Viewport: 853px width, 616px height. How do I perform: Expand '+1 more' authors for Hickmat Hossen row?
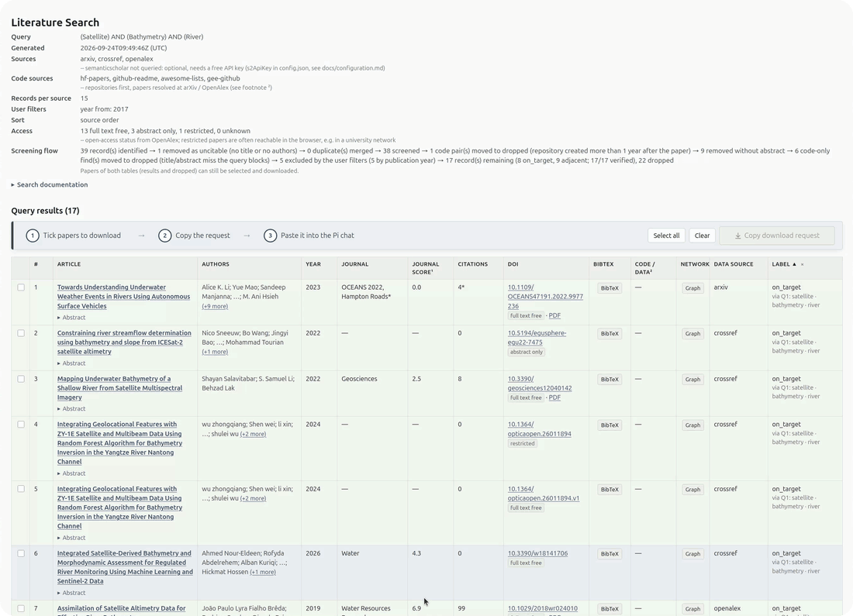coord(263,572)
